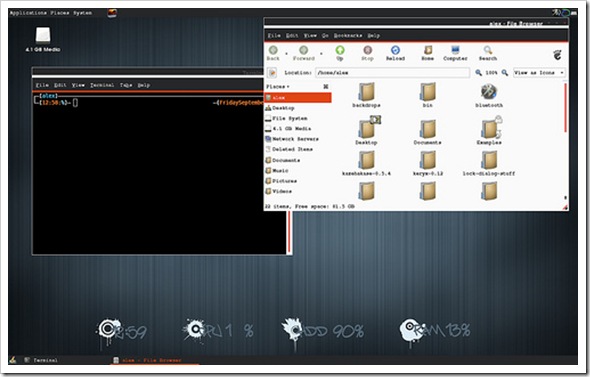Open View menu in File Browser
The width and height of the screenshot is (590, 377).
[310, 35]
